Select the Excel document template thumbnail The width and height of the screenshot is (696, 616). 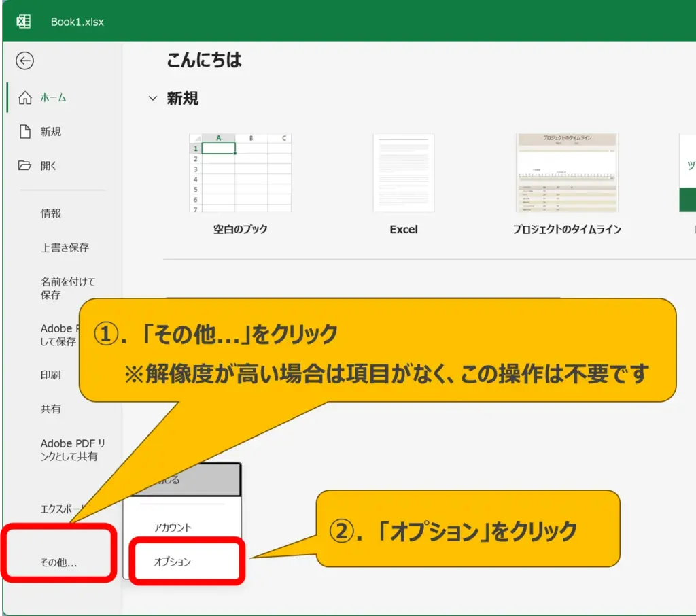coord(403,173)
